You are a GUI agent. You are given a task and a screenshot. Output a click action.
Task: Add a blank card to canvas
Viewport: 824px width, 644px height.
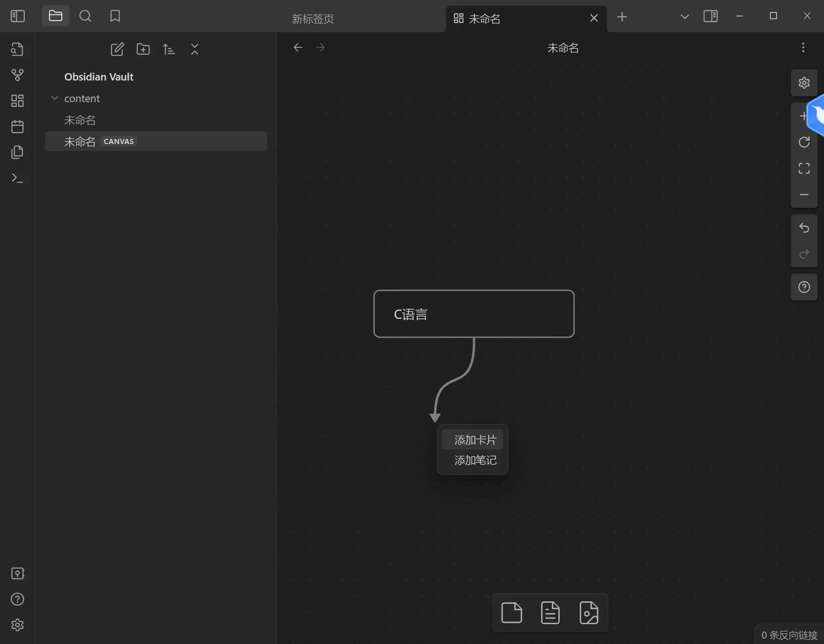pyautogui.click(x=512, y=613)
